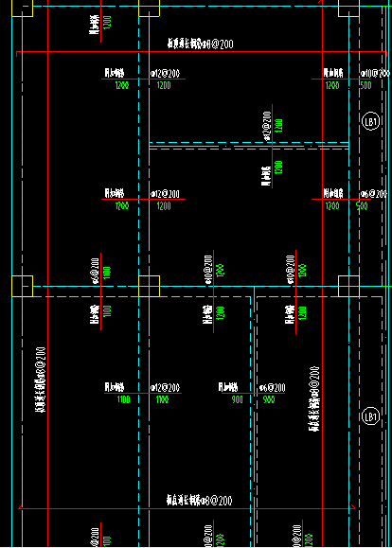Click the Φ12@200 label above the 1100 dimensions
Viewport: 392px width, 548px height.
coord(165,388)
